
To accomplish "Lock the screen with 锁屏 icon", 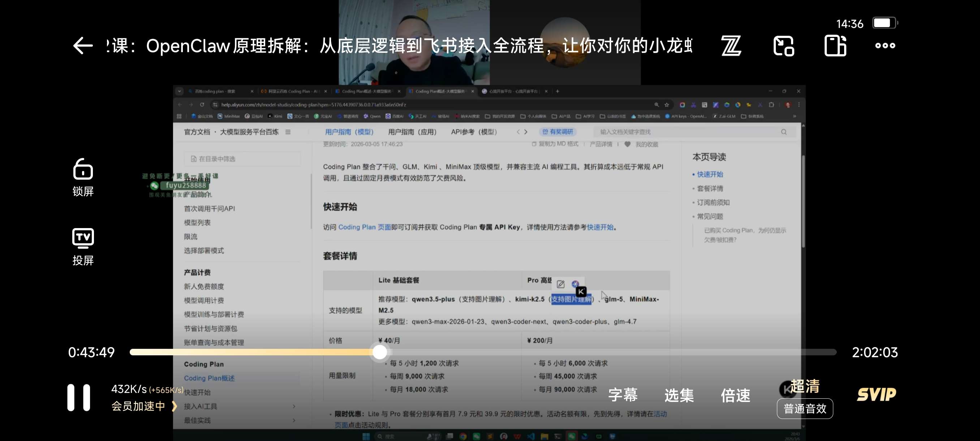I will coord(83,177).
